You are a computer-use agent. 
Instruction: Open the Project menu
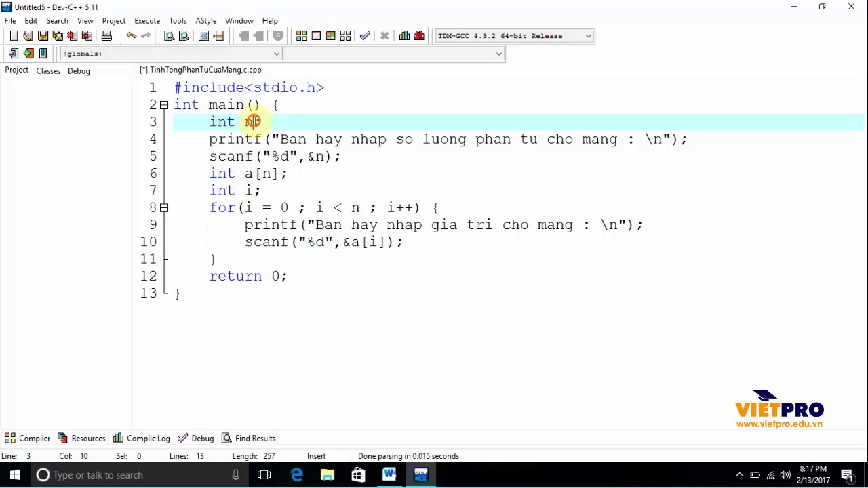coord(114,21)
